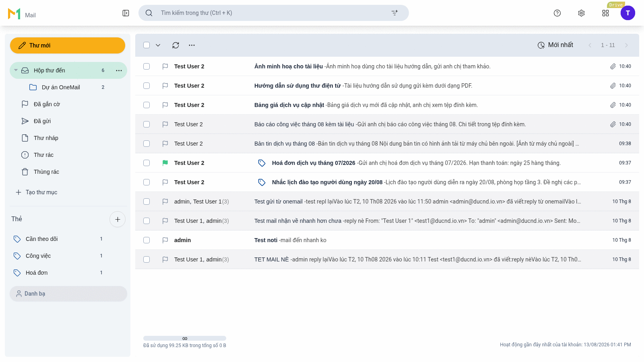Click tag icon on Nhắc lịch đào tạo email

[x=262, y=182]
